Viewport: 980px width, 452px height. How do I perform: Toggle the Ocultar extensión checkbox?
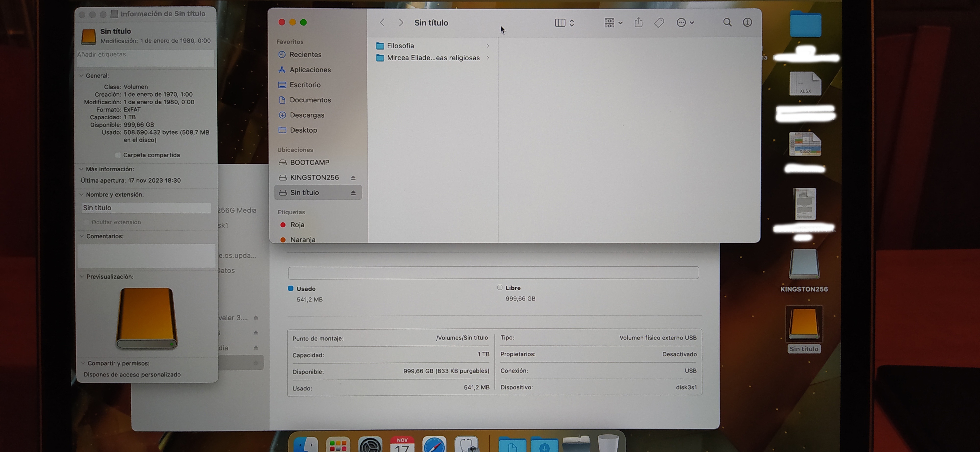coord(86,222)
